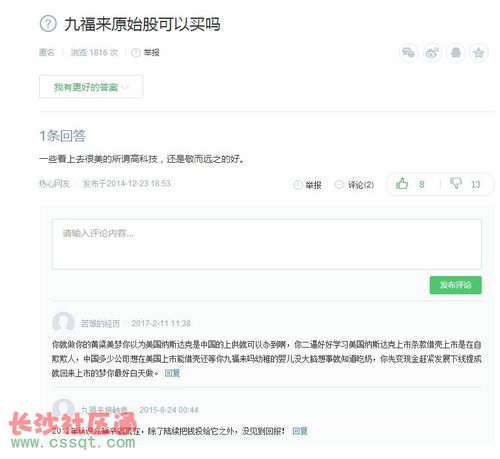Upvote the answer with thumbs-up

point(402,184)
